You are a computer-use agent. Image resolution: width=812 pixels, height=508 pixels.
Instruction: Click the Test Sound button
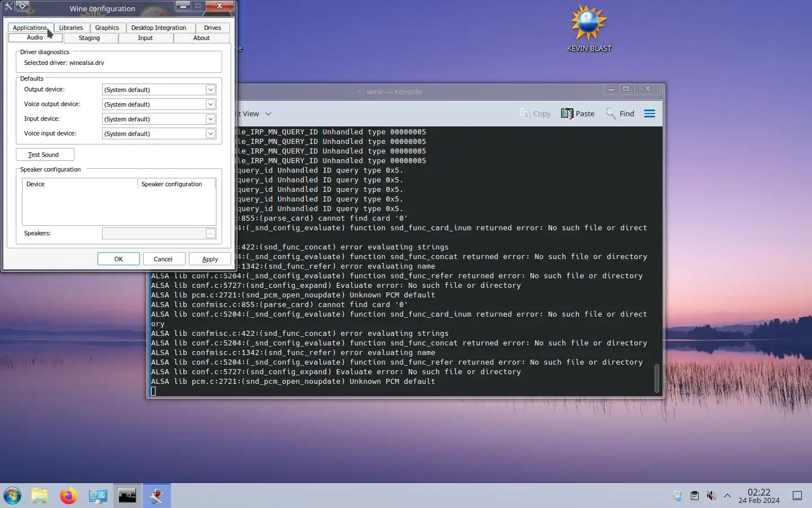tap(45, 155)
